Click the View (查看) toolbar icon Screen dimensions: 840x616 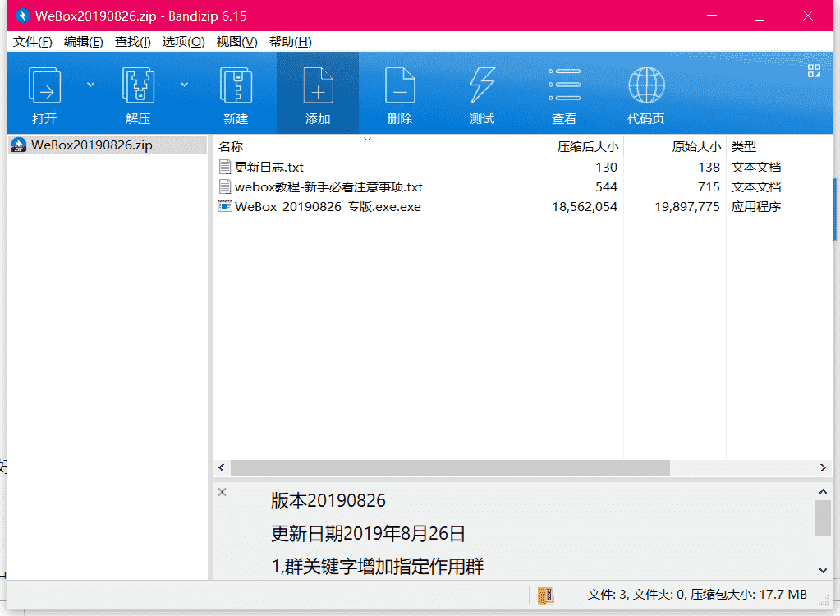point(564,85)
